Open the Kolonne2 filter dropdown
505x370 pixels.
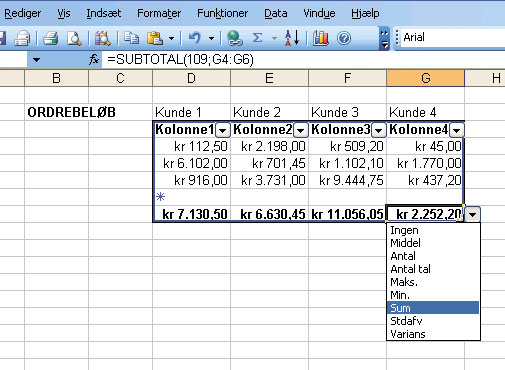301,130
